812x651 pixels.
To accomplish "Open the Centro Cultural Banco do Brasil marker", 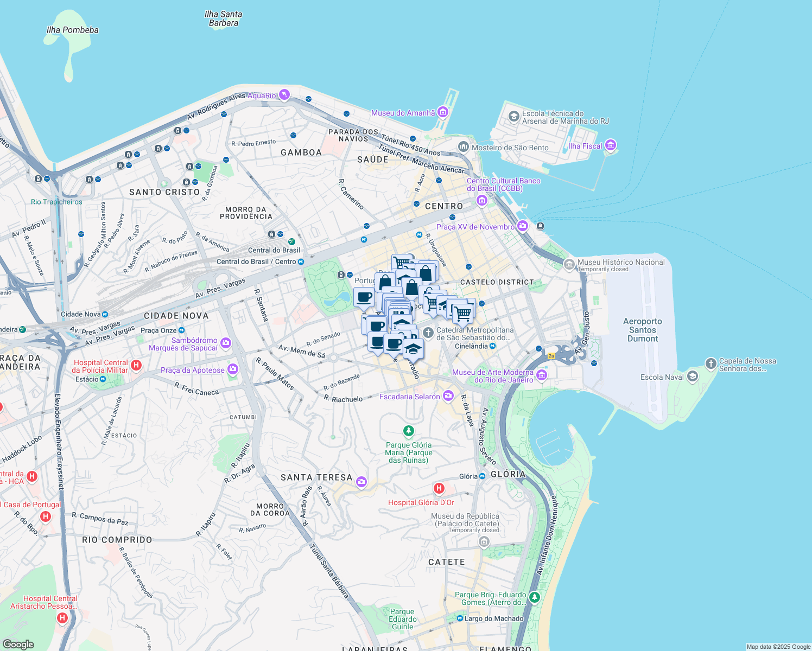I will click(x=481, y=199).
